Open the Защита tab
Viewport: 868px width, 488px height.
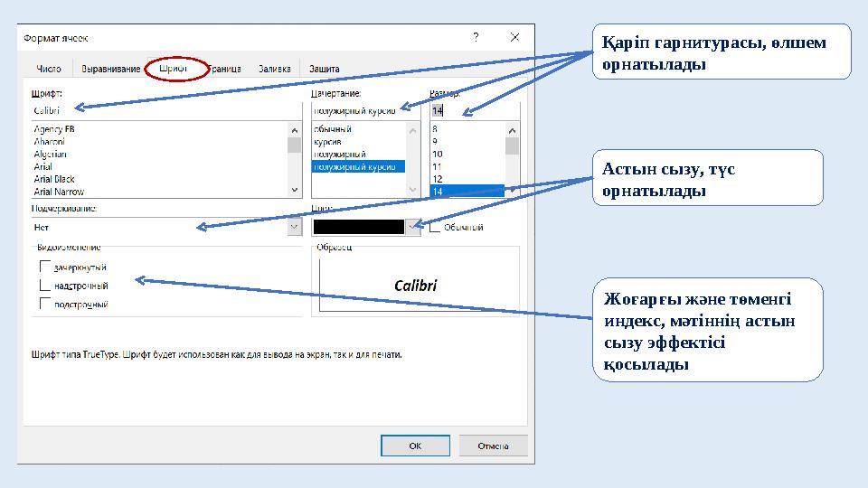(325, 69)
